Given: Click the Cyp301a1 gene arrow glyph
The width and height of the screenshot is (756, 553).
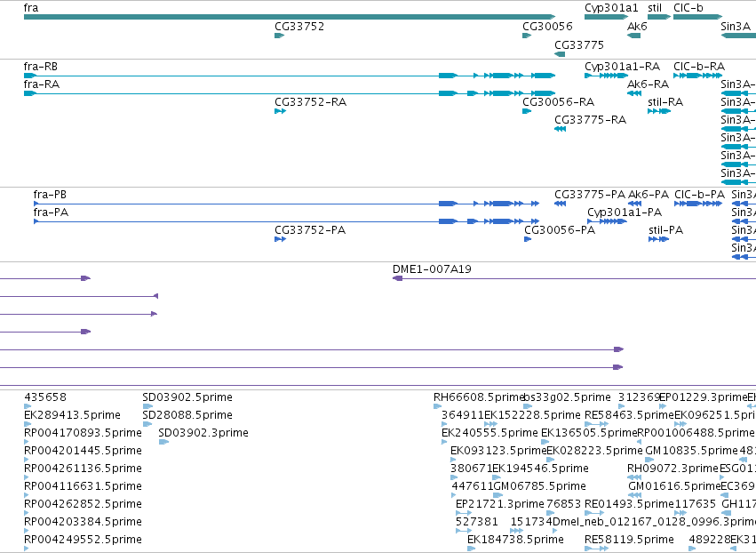Looking at the screenshot, I should coord(606,17).
